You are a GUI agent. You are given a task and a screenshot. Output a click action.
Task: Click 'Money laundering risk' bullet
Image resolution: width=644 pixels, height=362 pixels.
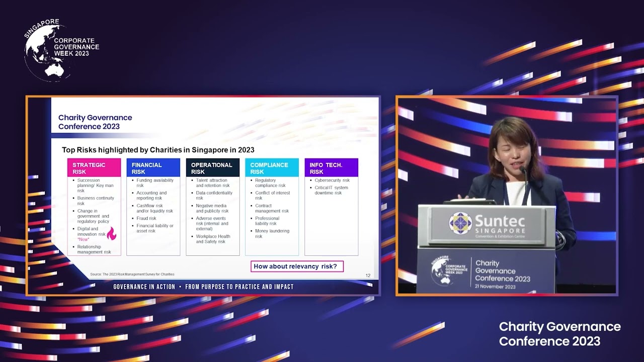tap(272, 234)
